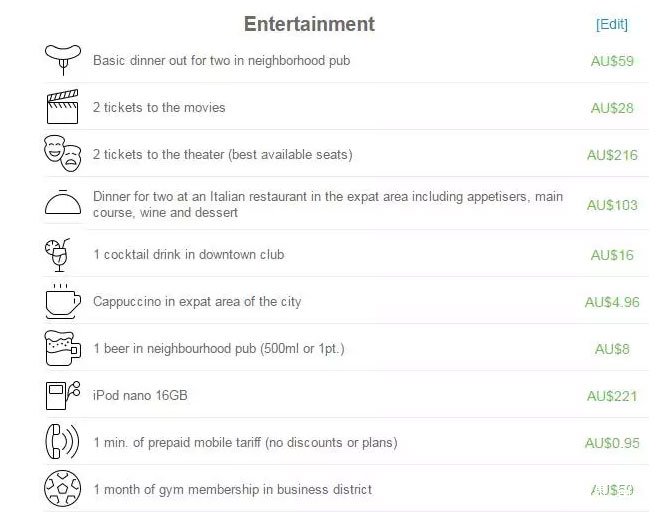Click the gym membership row text
Viewport: 660px width, 512px height.
[233, 489]
